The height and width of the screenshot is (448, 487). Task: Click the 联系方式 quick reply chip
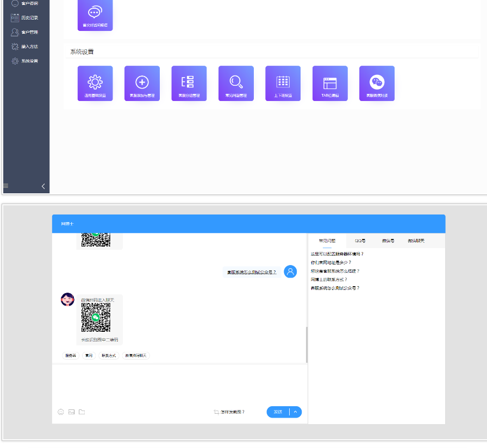click(x=109, y=356)
